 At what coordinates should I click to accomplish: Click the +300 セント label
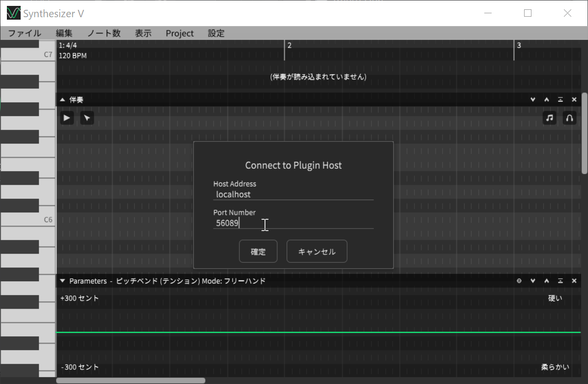click(x=80, y=298)
